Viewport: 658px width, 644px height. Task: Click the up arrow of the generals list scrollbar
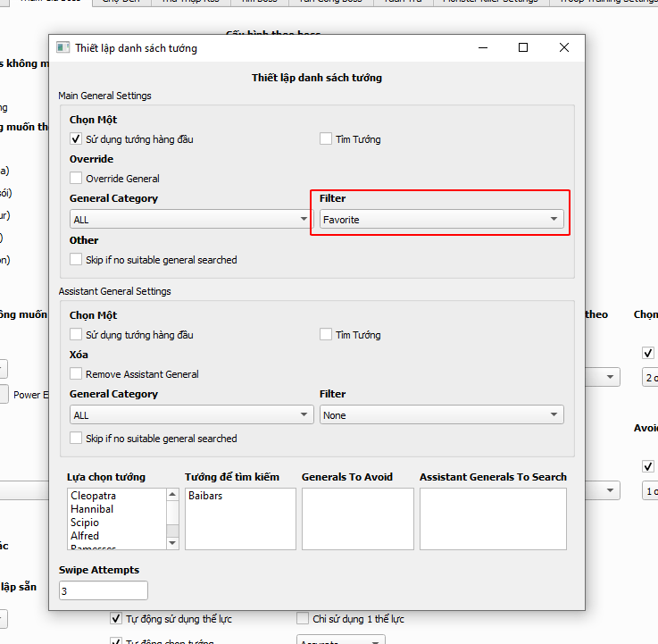172,495
